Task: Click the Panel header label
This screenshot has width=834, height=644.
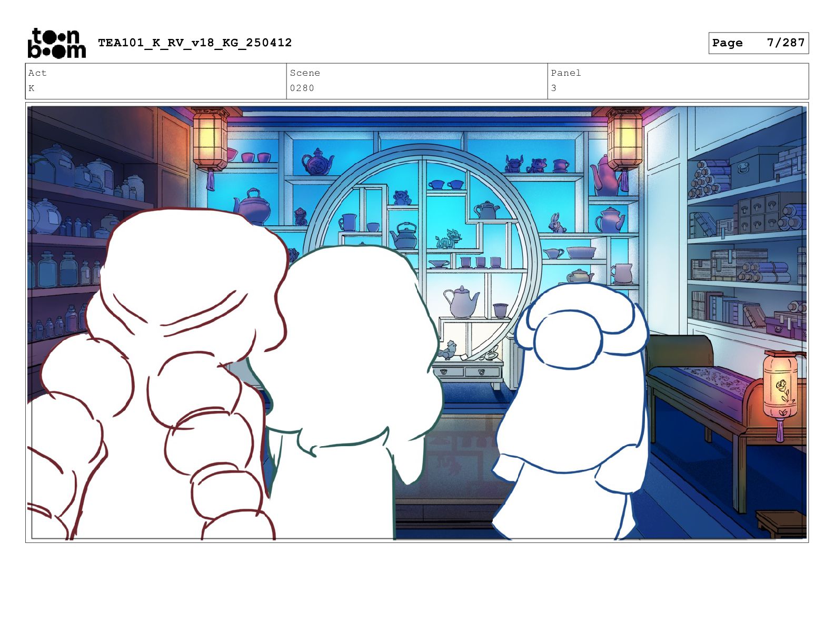Action: pyautogui.click(x=566, y=73)
